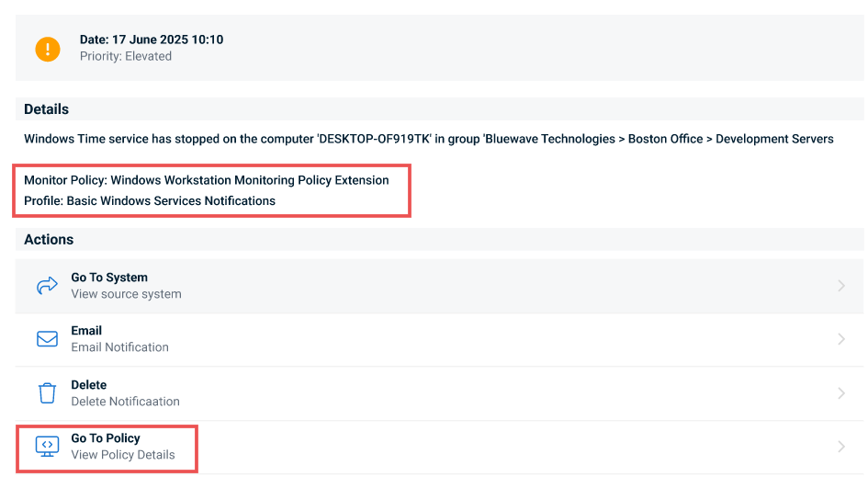
Task: Click the Delete row right chevron
Action: (840, 393)
